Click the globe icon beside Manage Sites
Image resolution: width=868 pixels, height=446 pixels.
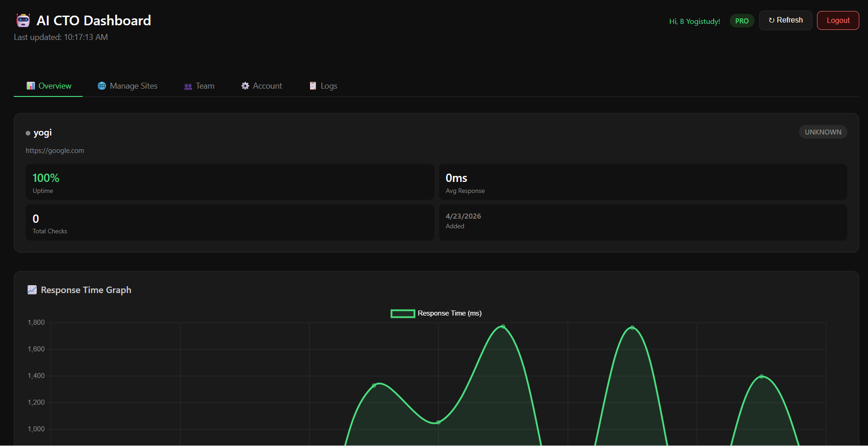pos(101,86)
